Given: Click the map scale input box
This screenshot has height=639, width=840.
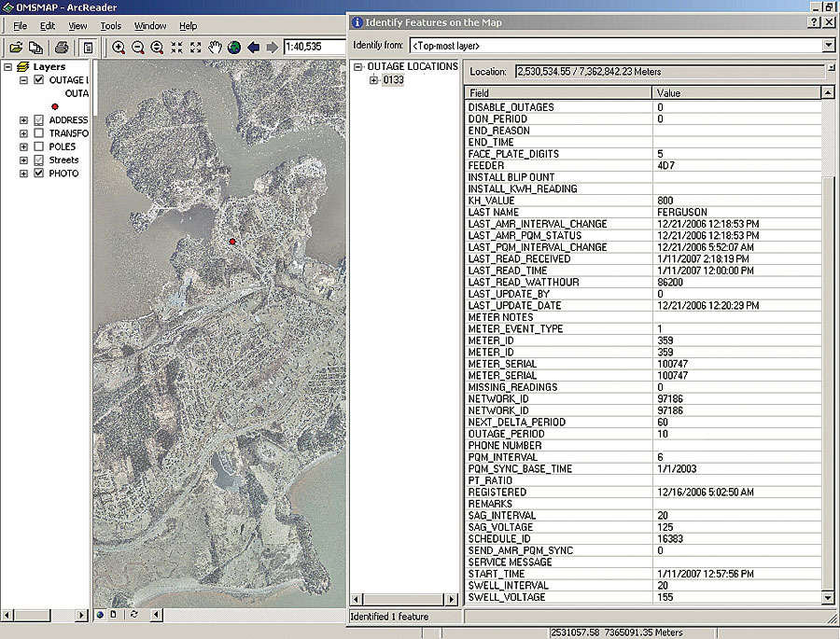Looking at the screenshot, I should [315, 47].
